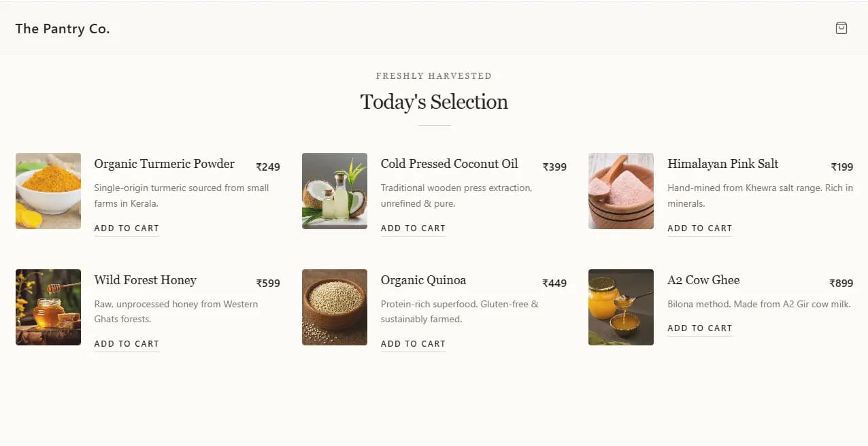Select the A2 Cow Ghee title
Viewport: 868px width, 446px height.
(x=703, y=280)
